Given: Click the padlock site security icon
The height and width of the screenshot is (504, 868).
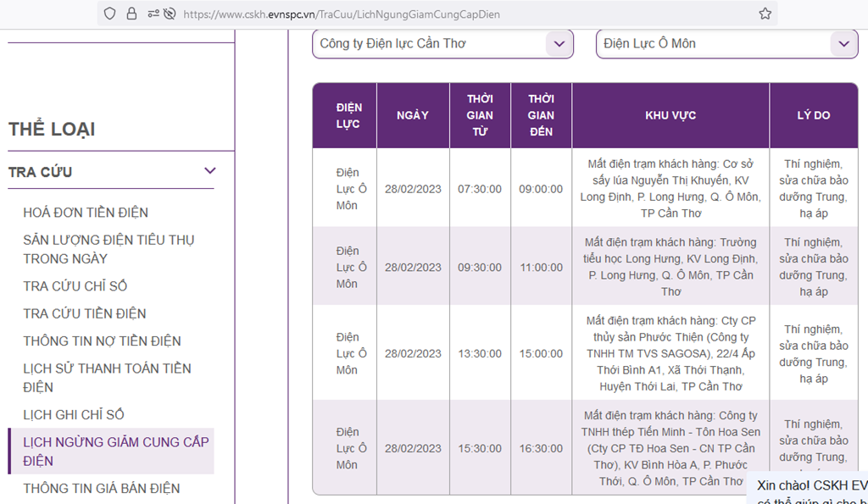Looking at the screenshot, I should coord(131,14).
